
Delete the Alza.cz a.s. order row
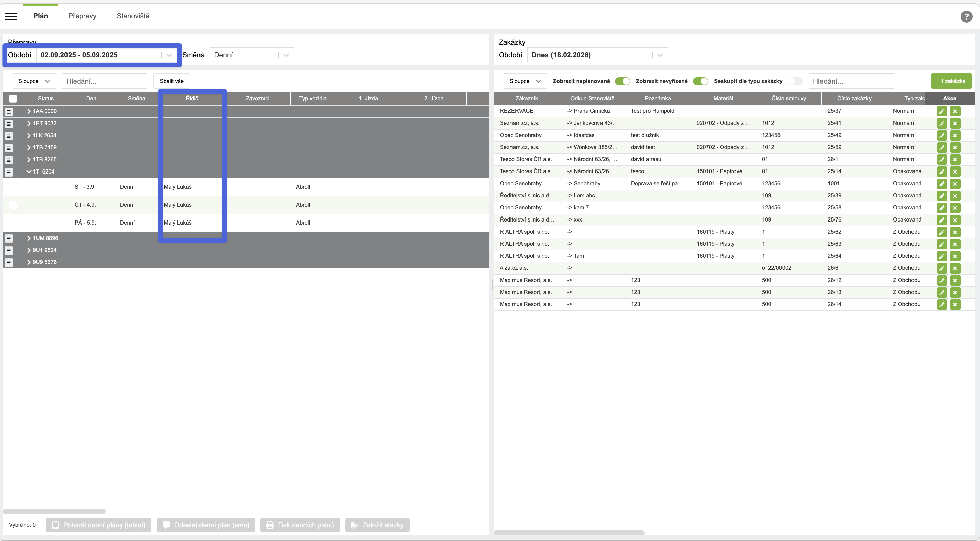point(955,268)
